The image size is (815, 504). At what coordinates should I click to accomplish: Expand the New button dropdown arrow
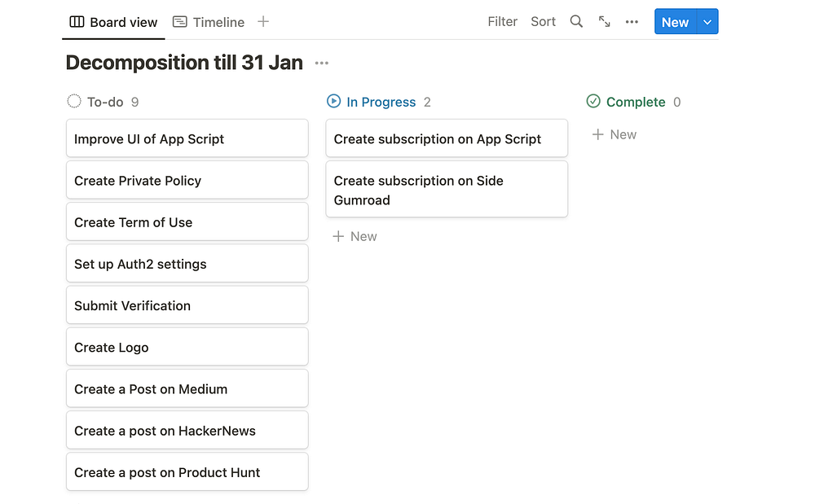[707, 22]
